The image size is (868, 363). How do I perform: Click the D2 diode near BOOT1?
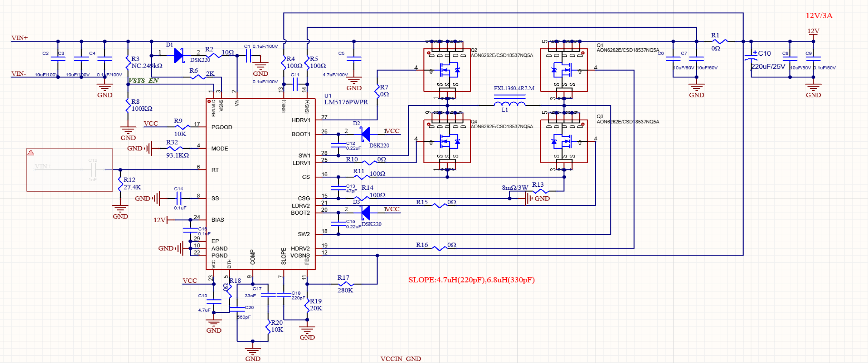point(366,134)
